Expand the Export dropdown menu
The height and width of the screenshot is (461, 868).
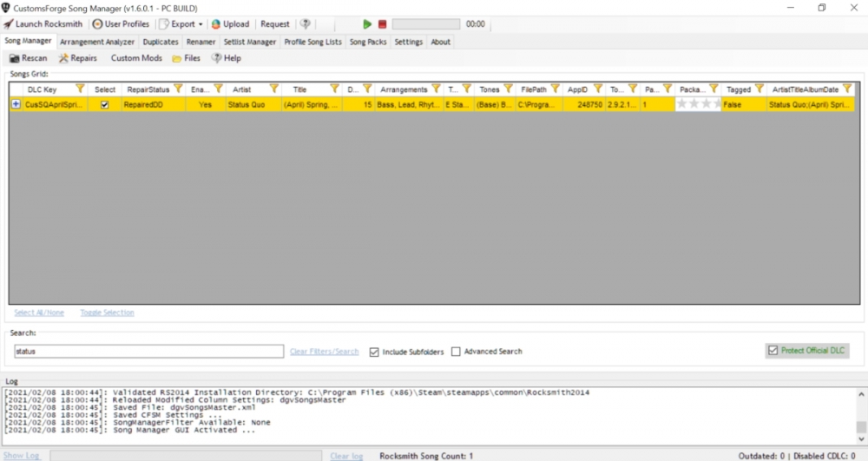[x=201, y=24]
